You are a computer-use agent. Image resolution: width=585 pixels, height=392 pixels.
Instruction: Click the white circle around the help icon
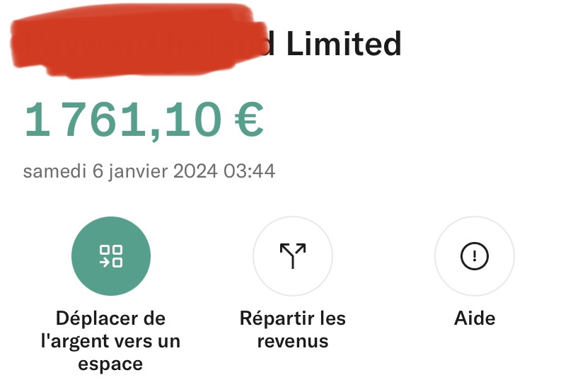click(x=475, y=256)
